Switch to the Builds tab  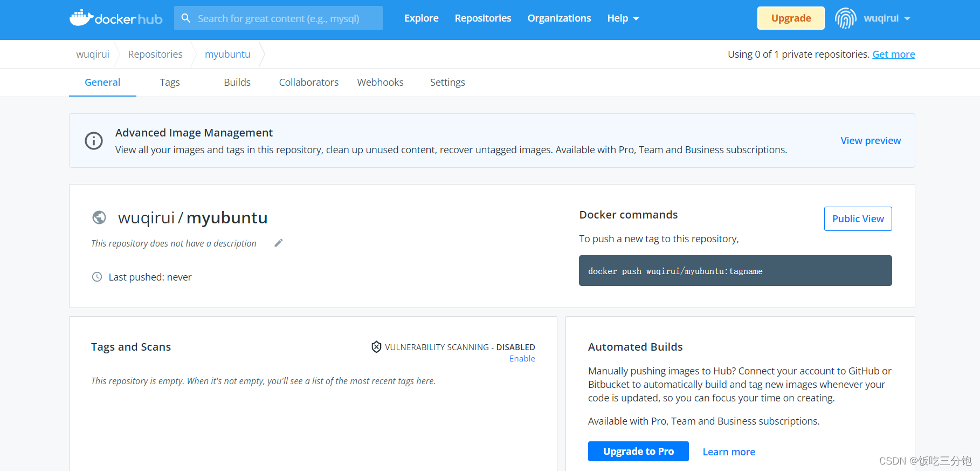coord(237,83)
